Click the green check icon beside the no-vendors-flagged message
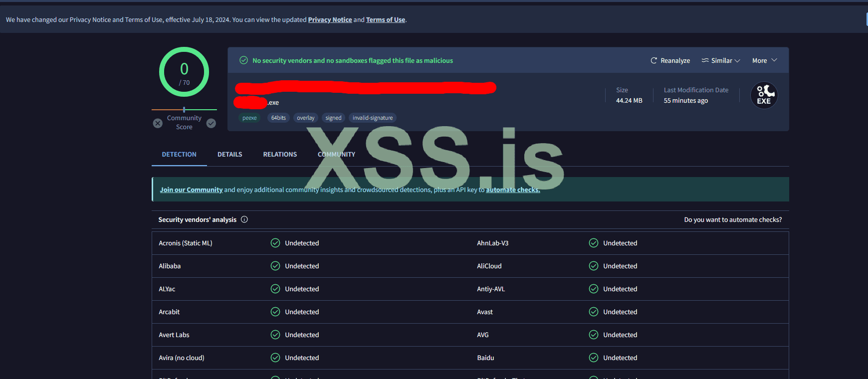 [x=244, y=60]
